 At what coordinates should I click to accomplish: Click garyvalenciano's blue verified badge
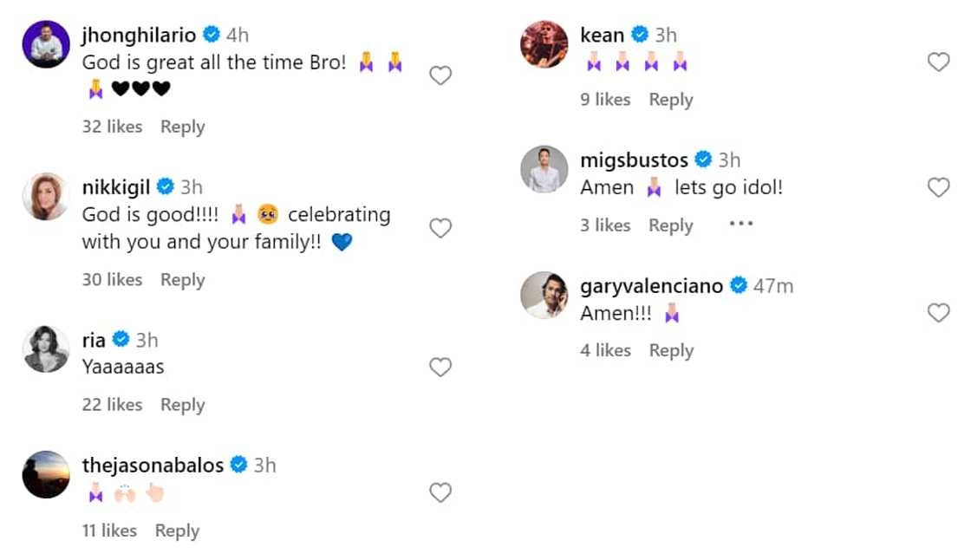click(739, 284)
